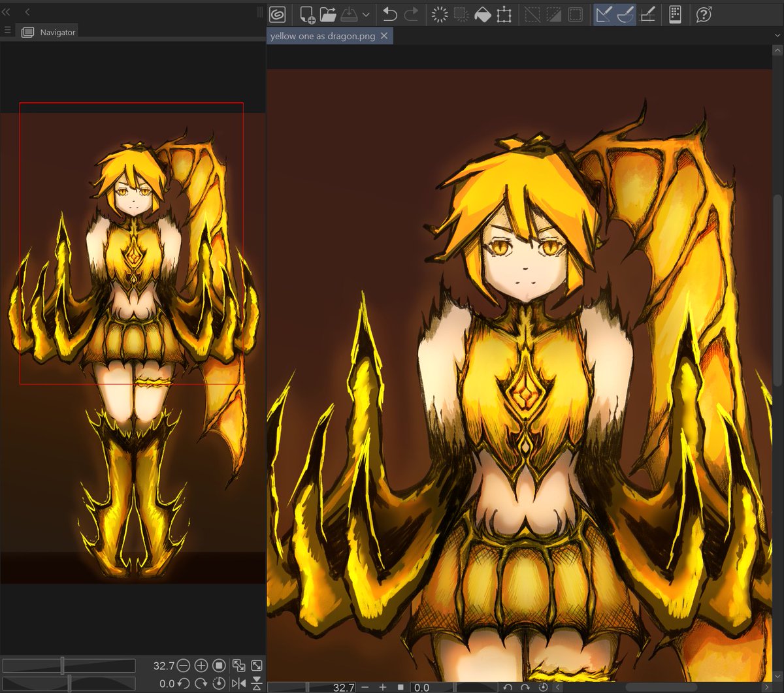
Task: Toggle Navigator fit to screen
Action: pos(257,666)
